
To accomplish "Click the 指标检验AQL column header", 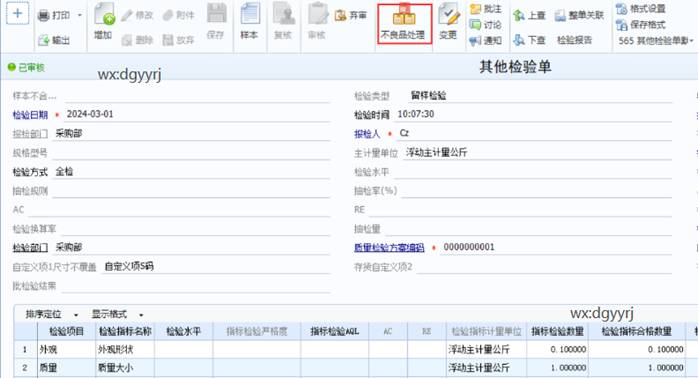I will click(x=335, y=332).
